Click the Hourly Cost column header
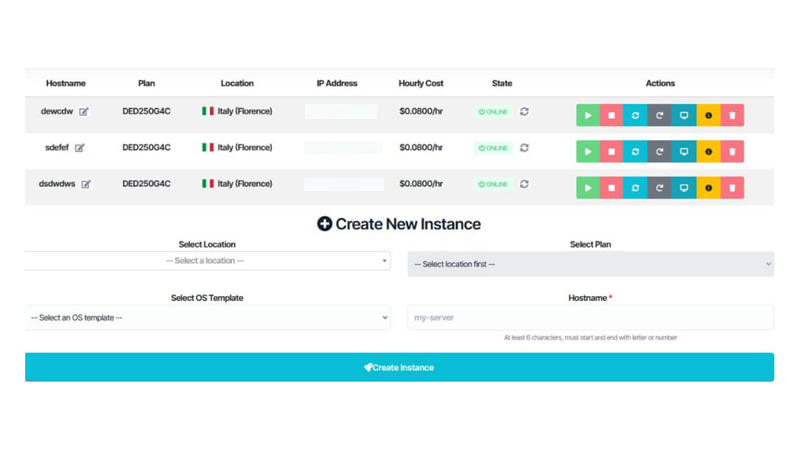This screenshot has height=450, width=800. 421,83
